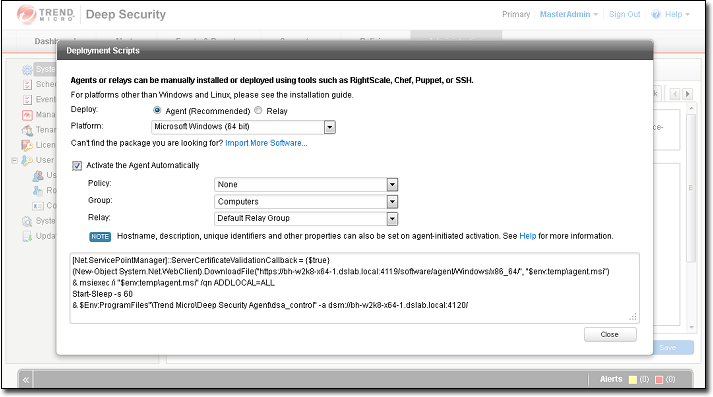
Task: Open the Platform dropdown
Action: tap(330, 127)
